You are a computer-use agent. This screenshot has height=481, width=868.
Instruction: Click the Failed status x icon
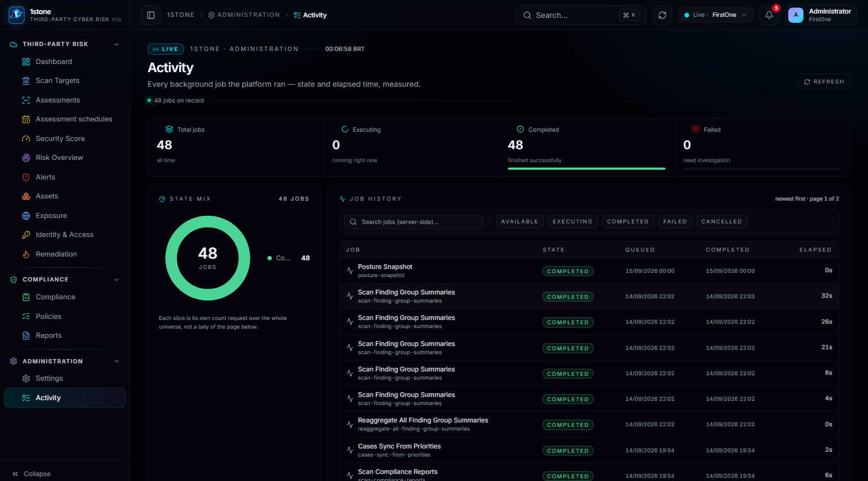[696, 130]
